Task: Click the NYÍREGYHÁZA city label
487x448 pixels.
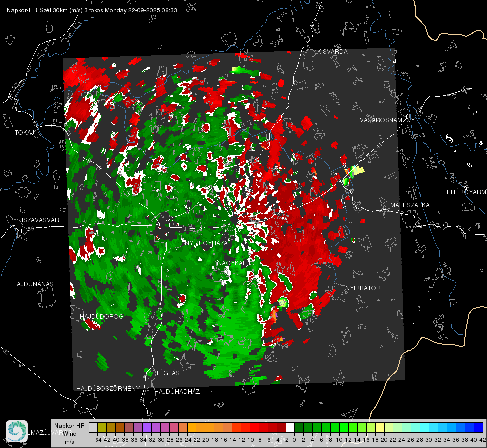Action: 206,243
